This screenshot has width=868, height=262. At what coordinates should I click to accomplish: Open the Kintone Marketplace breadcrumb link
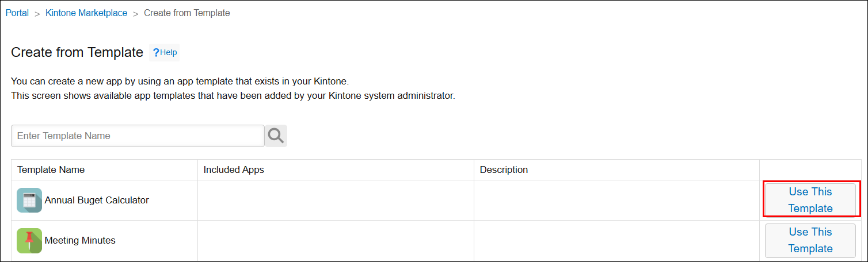click(86, 13)
